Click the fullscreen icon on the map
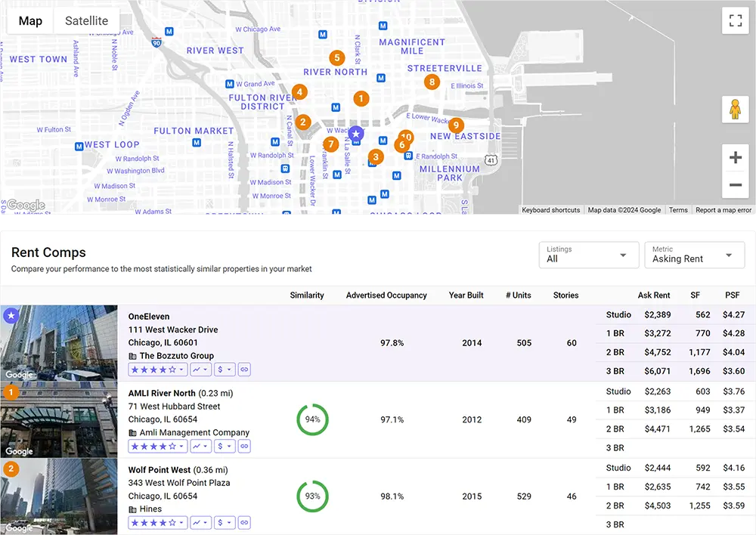756x535 pixels. point(735,21)
